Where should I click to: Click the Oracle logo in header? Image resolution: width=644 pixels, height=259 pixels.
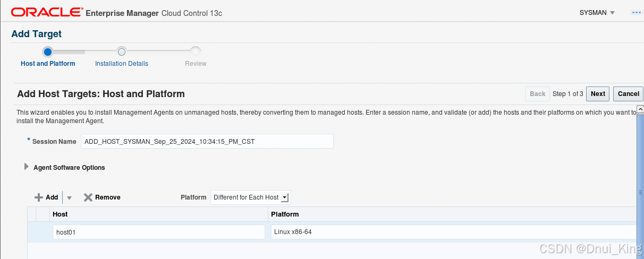pyautogui.click(x=47, y=12)
